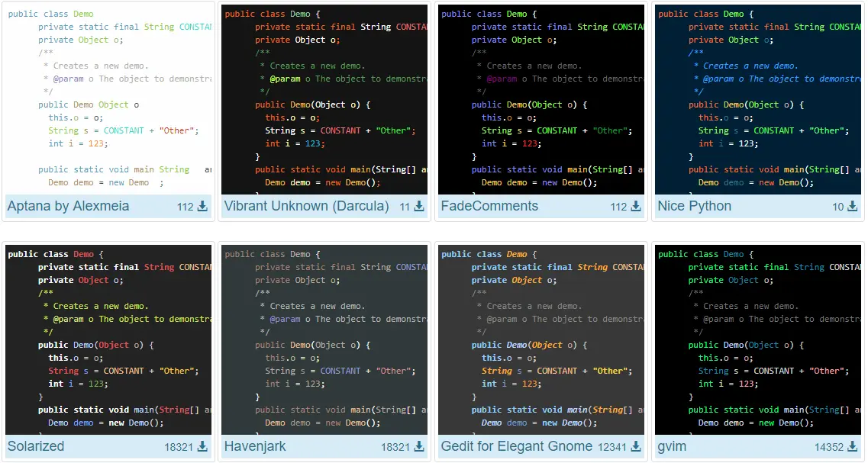View the Solarized code preview
The image size is (868, 463).
pos(108,339)
